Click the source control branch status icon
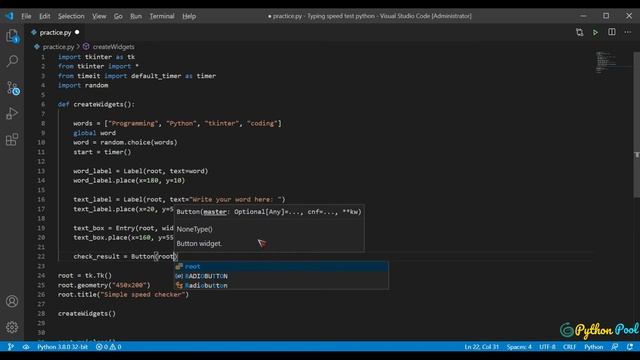The height and width of the screenshot is (360, 640). tap(11, 347)
